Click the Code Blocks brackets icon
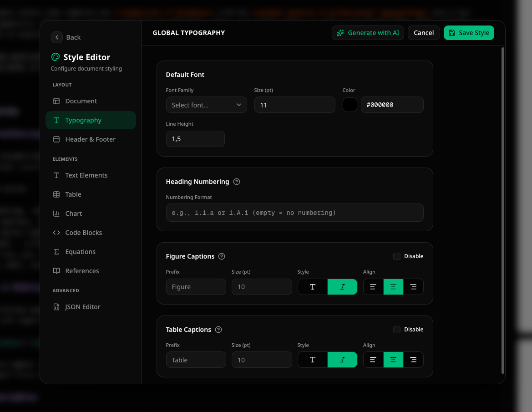The height and width of the screenshot is (412, 532). coord(56,233)
